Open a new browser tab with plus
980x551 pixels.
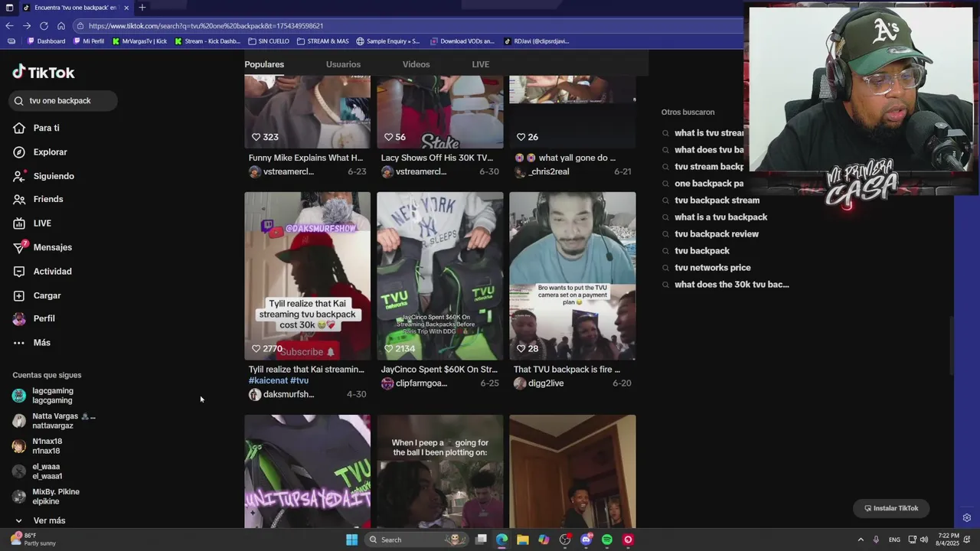(x=142, y=8)
